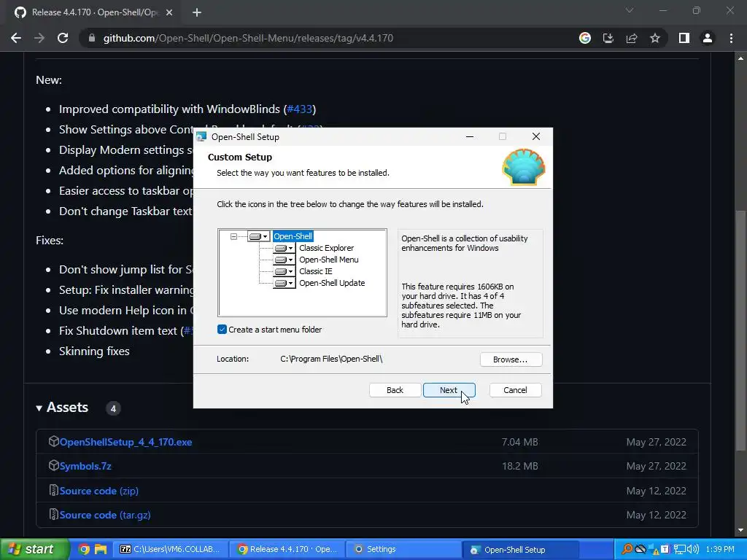
Task: Open the volume tray icon
Action: 693,550
